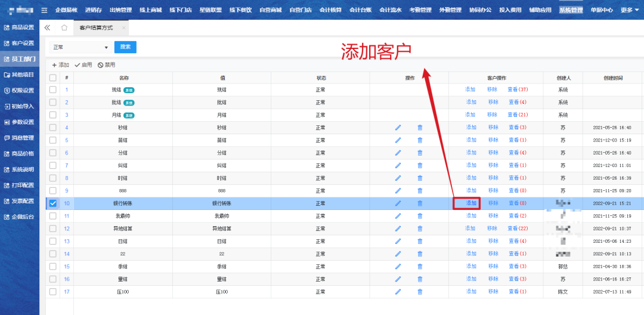Delete the 压100 row via trash icon

[x=420, y=292]
